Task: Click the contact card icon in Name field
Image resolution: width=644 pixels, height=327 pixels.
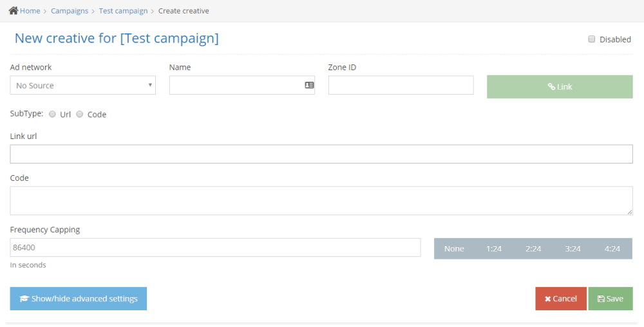Action: point(309,85)
